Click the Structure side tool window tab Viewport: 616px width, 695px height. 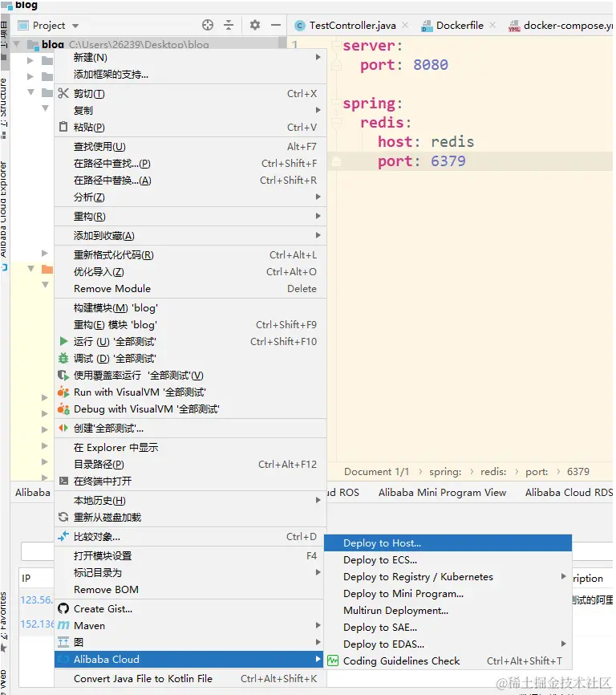tap(4, 108)
